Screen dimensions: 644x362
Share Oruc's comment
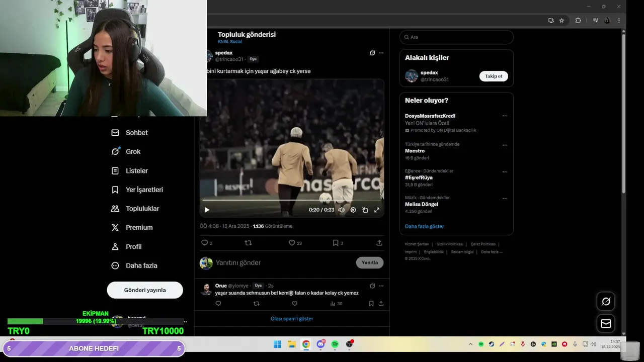pos(381,304)
